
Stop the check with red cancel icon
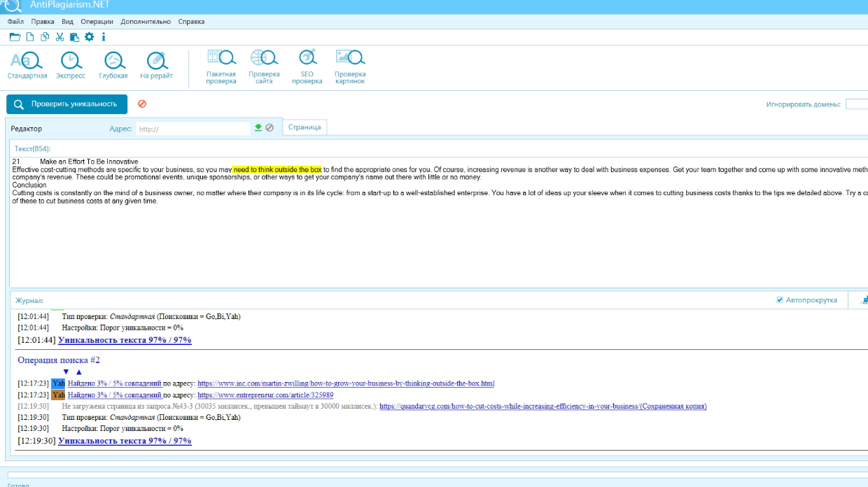pyautogui.click(x=142, y=104)
